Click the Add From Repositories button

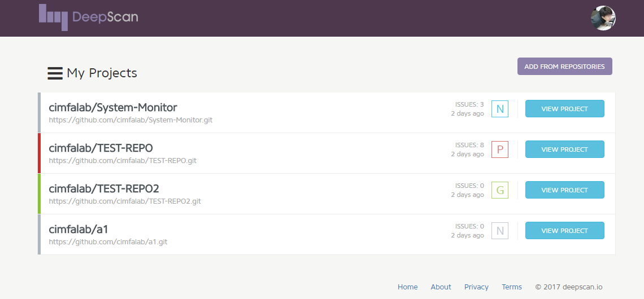point(565,67)
